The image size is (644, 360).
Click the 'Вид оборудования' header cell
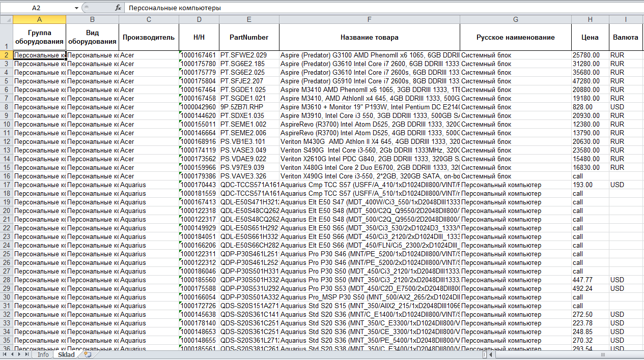[x=93, y=37]
